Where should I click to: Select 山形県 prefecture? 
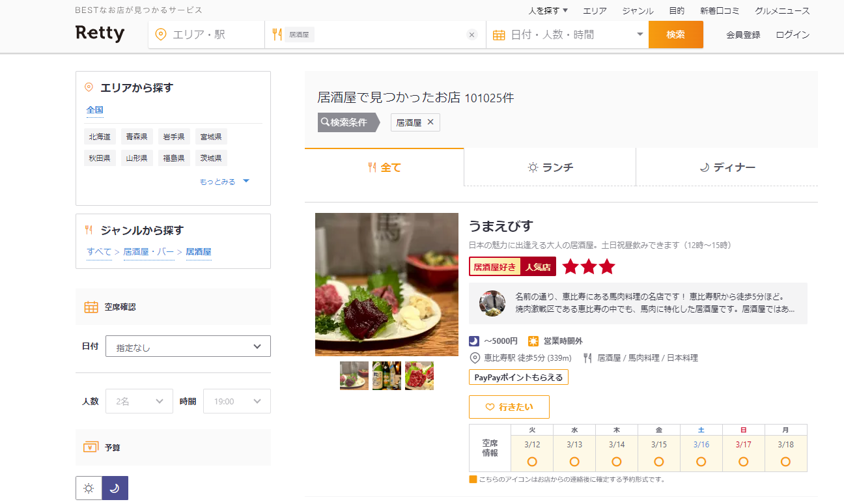click(137, 158)
